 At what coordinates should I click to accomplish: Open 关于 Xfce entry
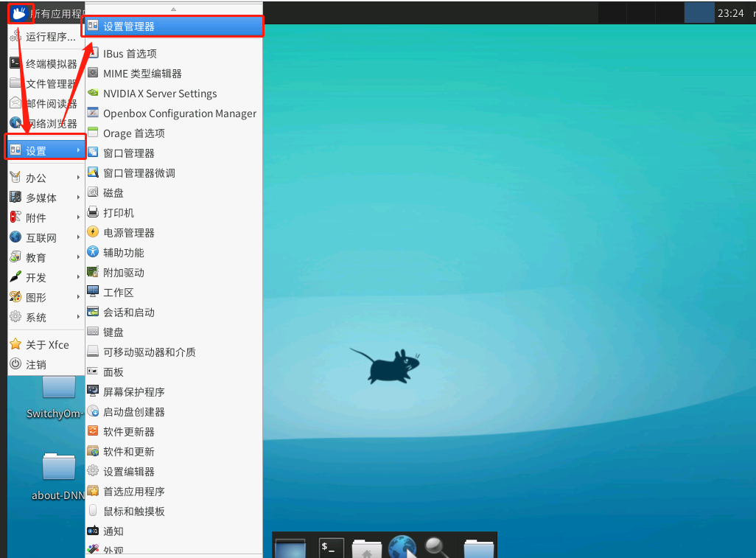(46, 344)
